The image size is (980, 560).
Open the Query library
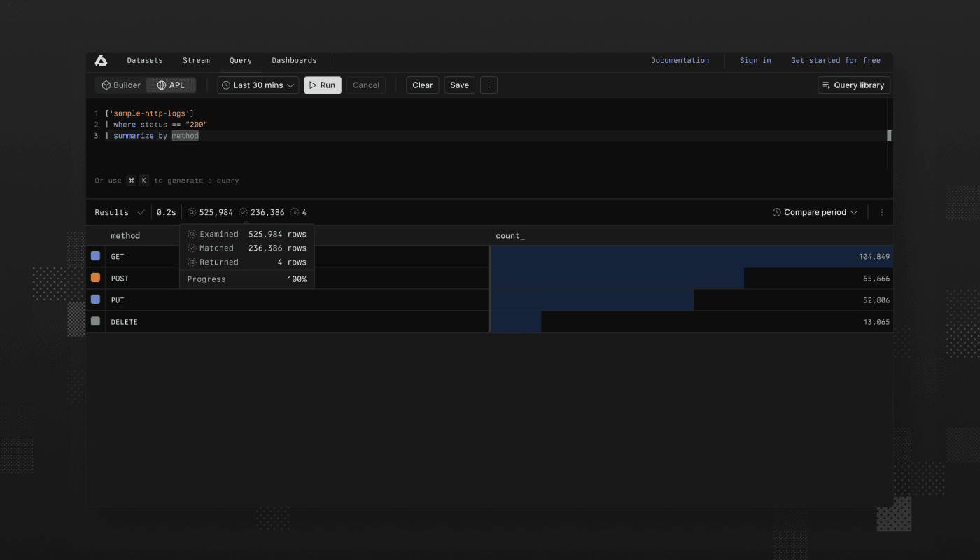(x=853, y=85)
